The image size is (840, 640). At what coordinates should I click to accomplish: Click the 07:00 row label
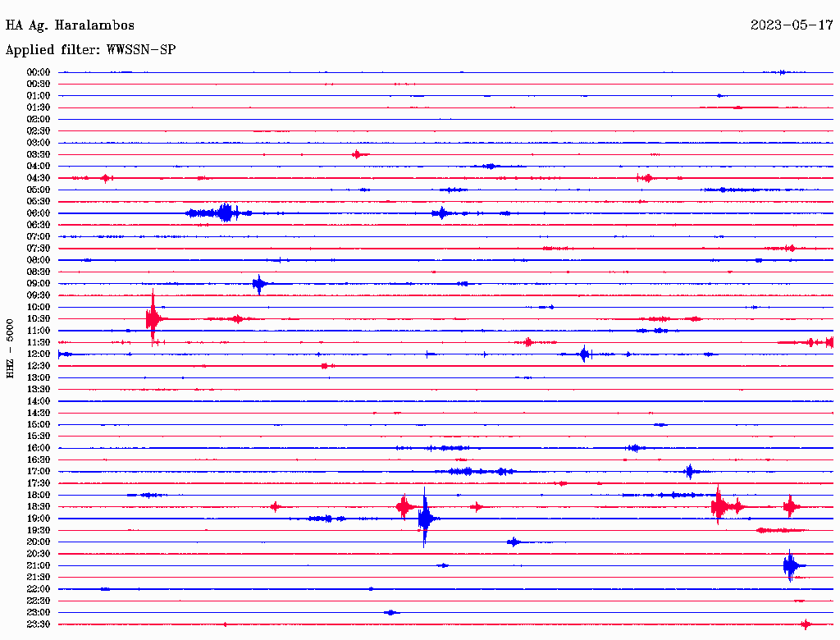tap(39, 236)
